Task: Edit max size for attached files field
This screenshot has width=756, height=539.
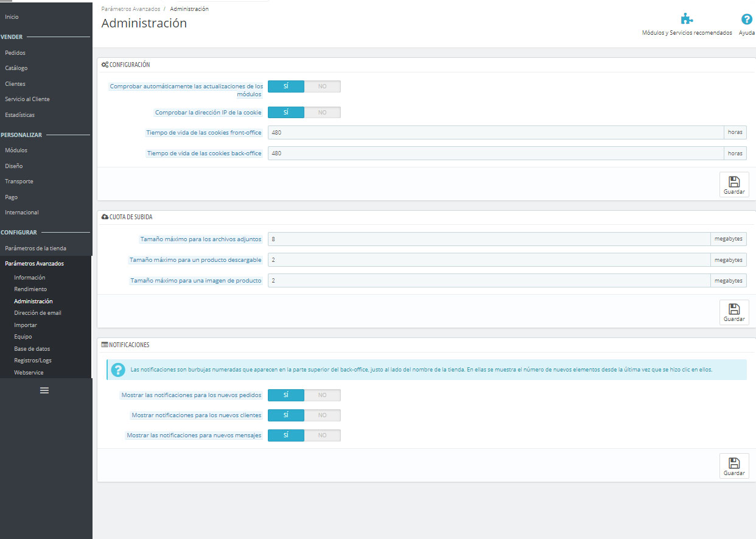Action: [x=489, y=239]
